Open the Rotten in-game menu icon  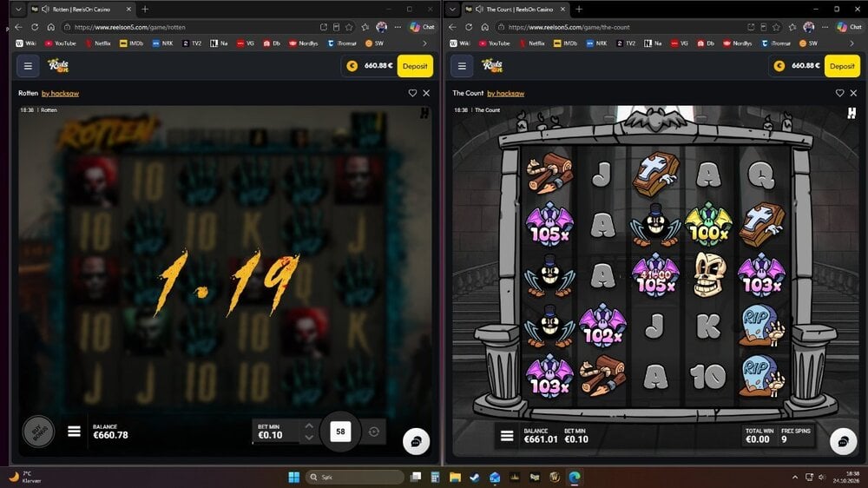coord(74,431)
